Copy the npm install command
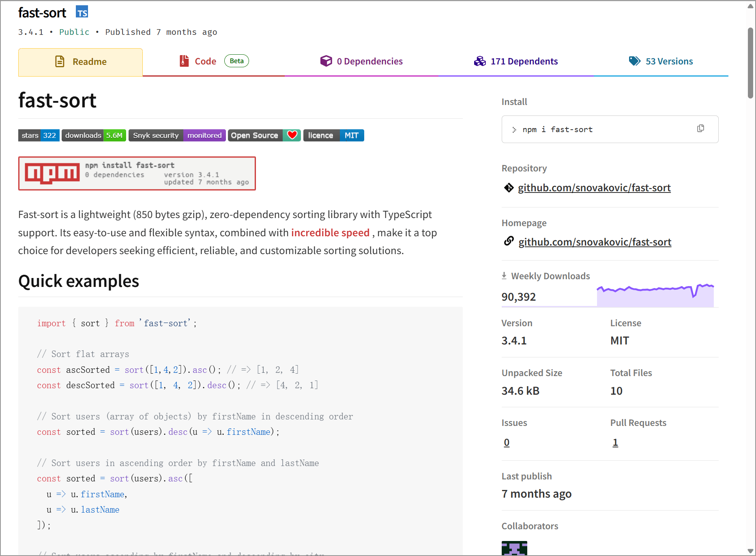The image size is (756, 556). [x=700, y=128]
